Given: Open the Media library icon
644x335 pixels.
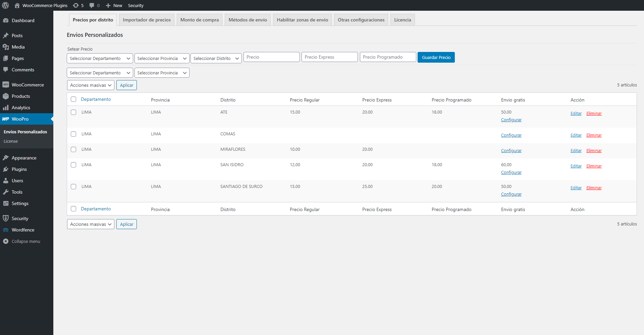Looking at the screenshot, I should point(6,47).
